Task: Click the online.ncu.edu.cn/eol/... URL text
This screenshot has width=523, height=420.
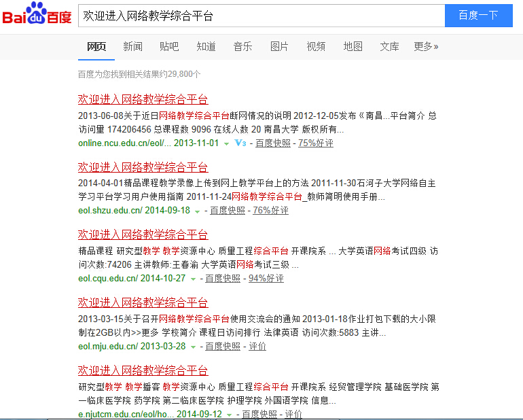Action: (x=124, y=143)
